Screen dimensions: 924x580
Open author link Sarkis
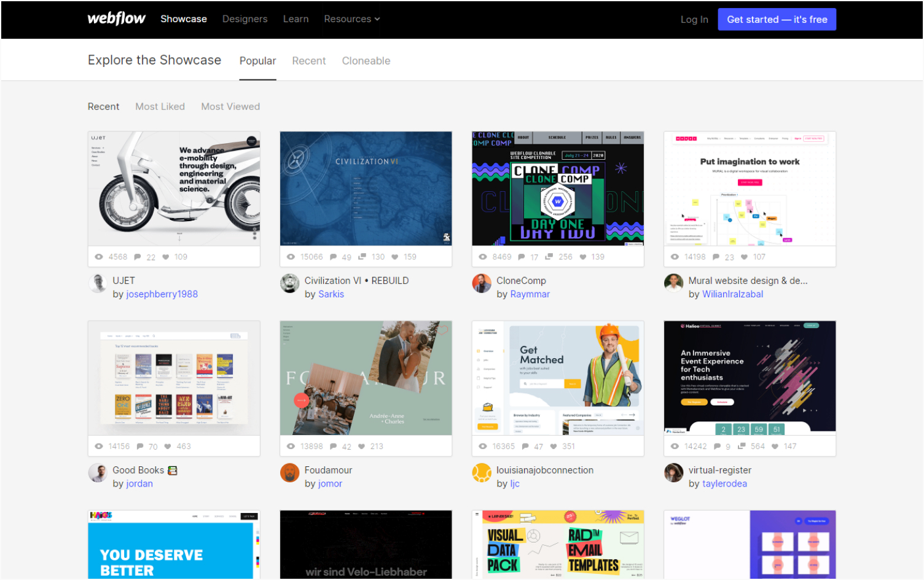click(331, 294)
